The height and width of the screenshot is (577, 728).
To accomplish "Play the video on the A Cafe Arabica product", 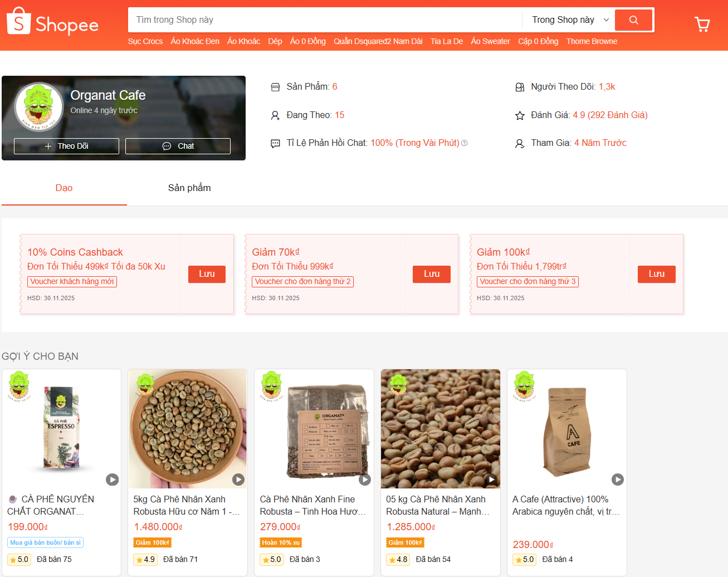I will (617, 479).
